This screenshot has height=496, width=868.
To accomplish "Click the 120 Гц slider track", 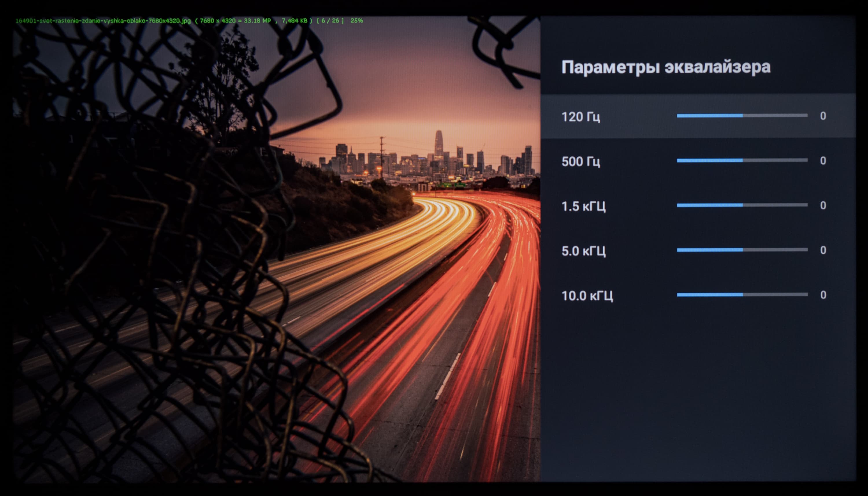I will click(742, 116).
